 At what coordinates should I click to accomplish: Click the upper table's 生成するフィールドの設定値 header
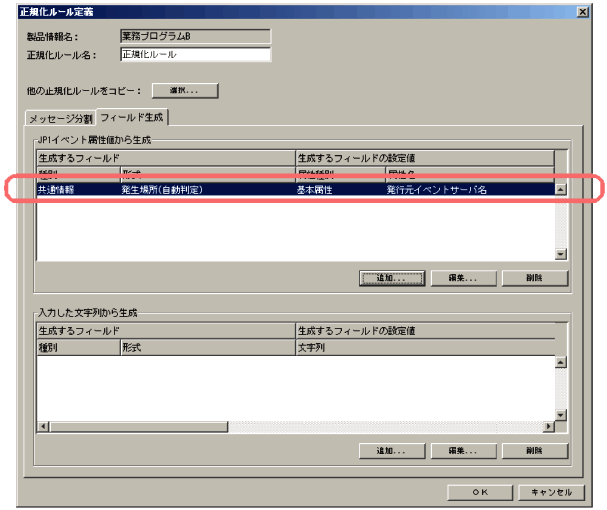425,158
